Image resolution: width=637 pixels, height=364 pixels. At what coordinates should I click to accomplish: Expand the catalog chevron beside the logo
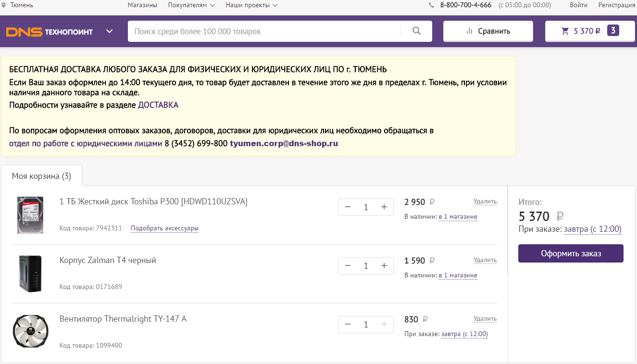[110, 32]
